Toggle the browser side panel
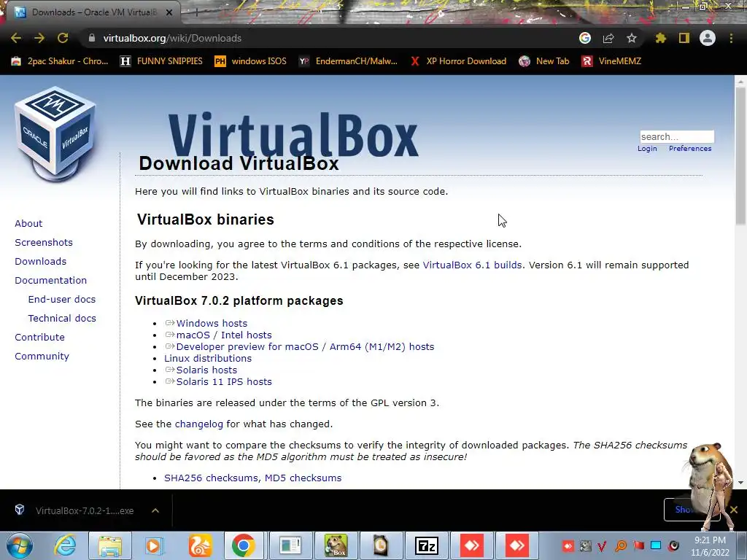Screen dimensions: 747x560 pyautogui.click(x=684, y=38)
